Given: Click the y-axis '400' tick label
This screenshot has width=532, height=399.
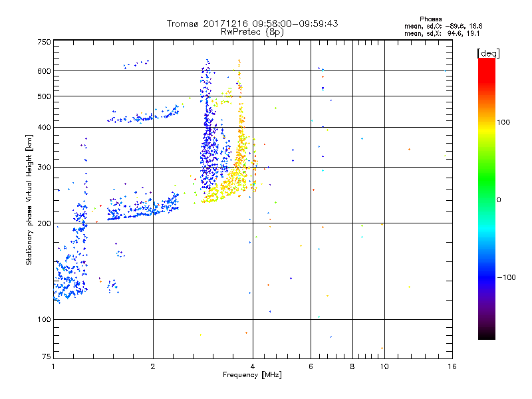Looking at the screenshot, I should (44, 128).
